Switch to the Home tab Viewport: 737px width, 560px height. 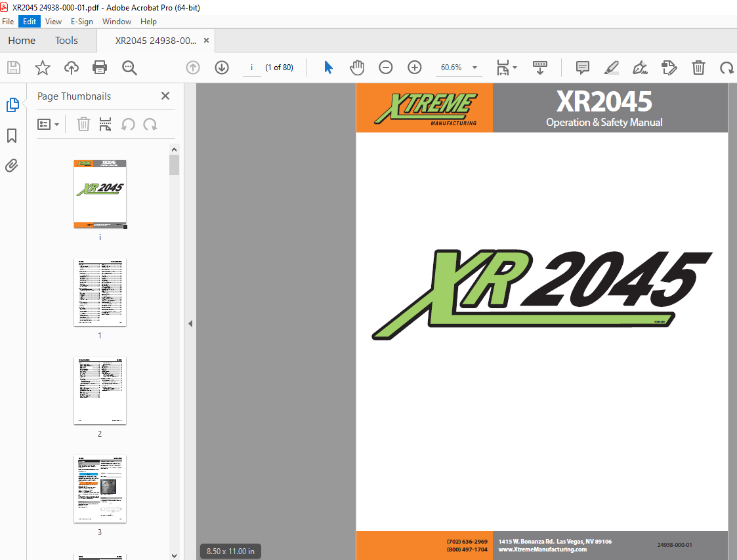(x=22, y=41)
